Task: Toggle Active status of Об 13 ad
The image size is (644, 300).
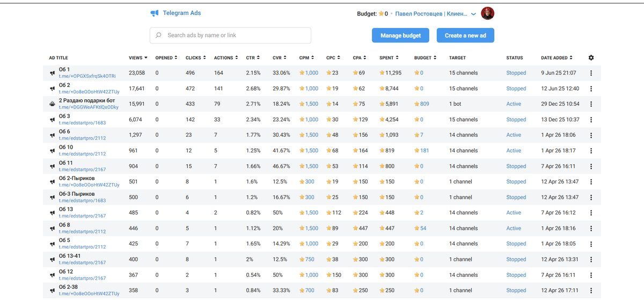Action: coord(514,213)
